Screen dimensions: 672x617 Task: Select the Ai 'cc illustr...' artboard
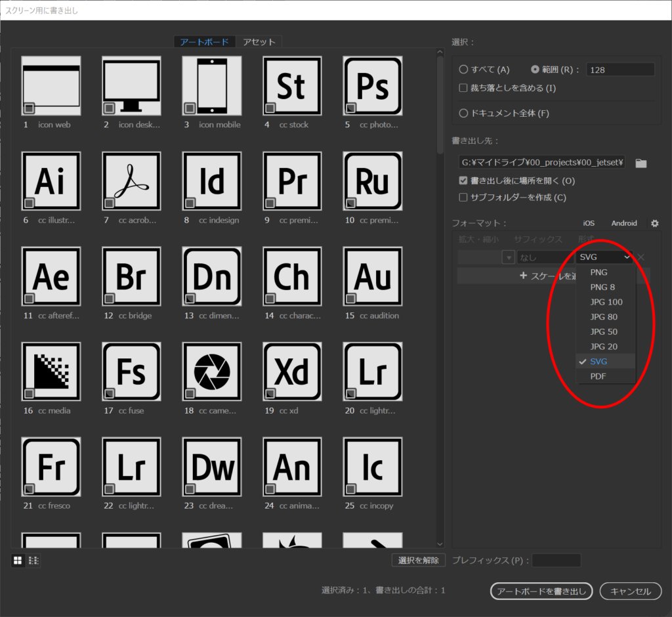tap(51, 181)
